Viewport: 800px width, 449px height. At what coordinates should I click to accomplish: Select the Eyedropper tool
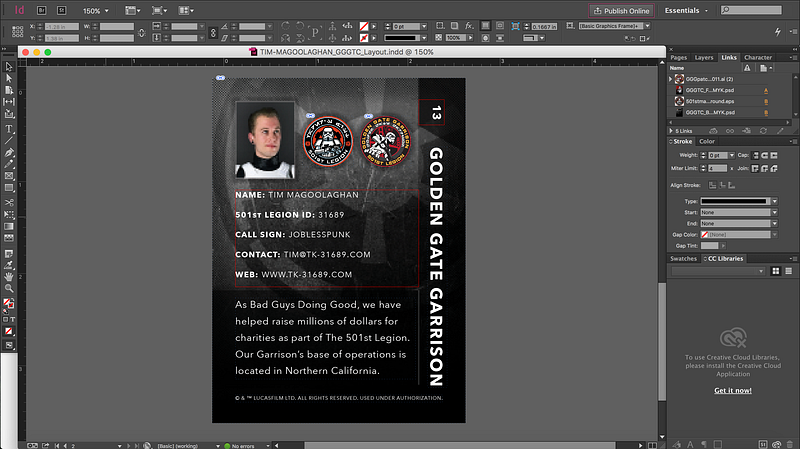(9, 265)
